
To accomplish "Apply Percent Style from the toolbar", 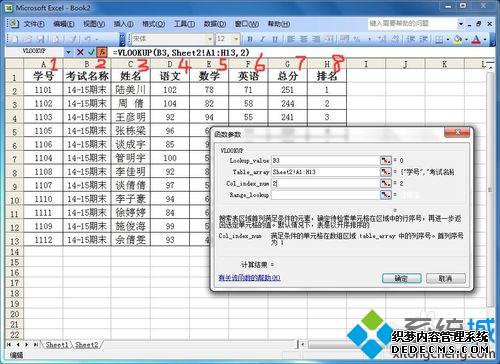I will (x=356, y=39).
